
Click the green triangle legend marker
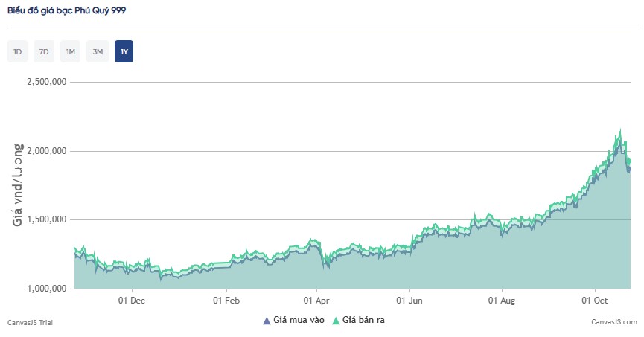click(336, 321)
